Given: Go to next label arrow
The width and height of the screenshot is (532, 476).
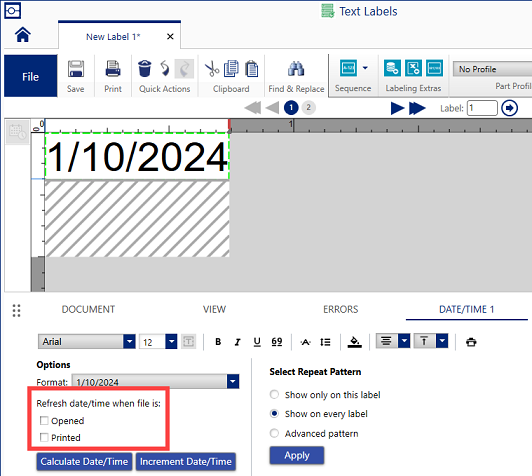Looking at the screenshot, I should tap(397, 108).
